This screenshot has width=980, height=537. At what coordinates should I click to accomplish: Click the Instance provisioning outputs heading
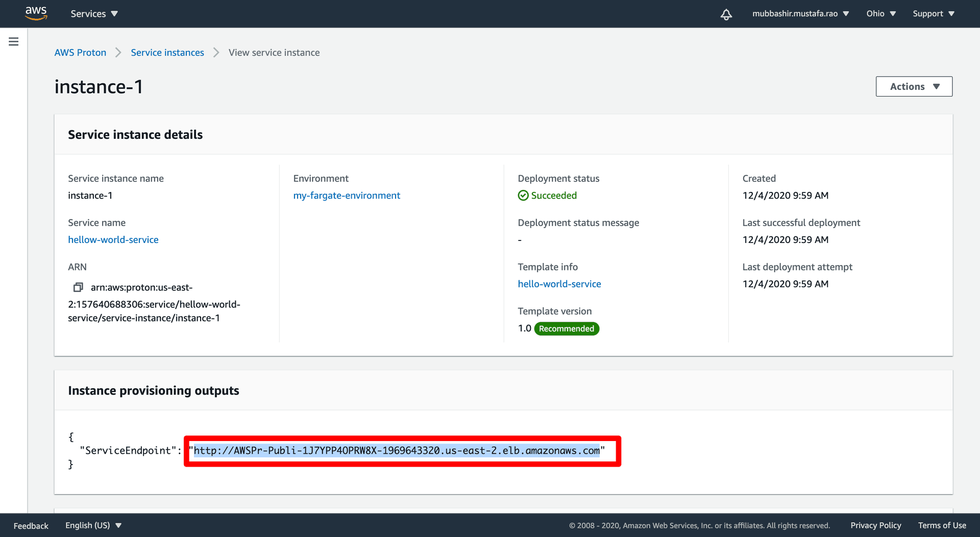coord(154,390)
